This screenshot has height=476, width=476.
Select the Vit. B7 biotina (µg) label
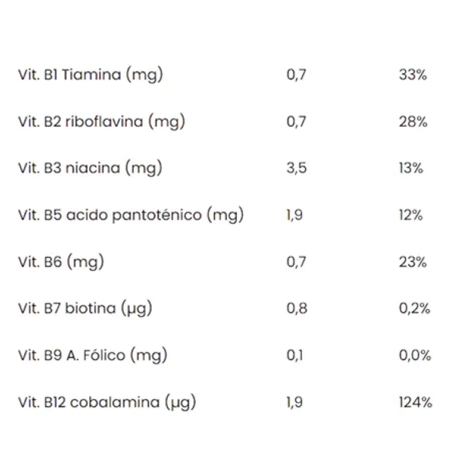point(85,308)
